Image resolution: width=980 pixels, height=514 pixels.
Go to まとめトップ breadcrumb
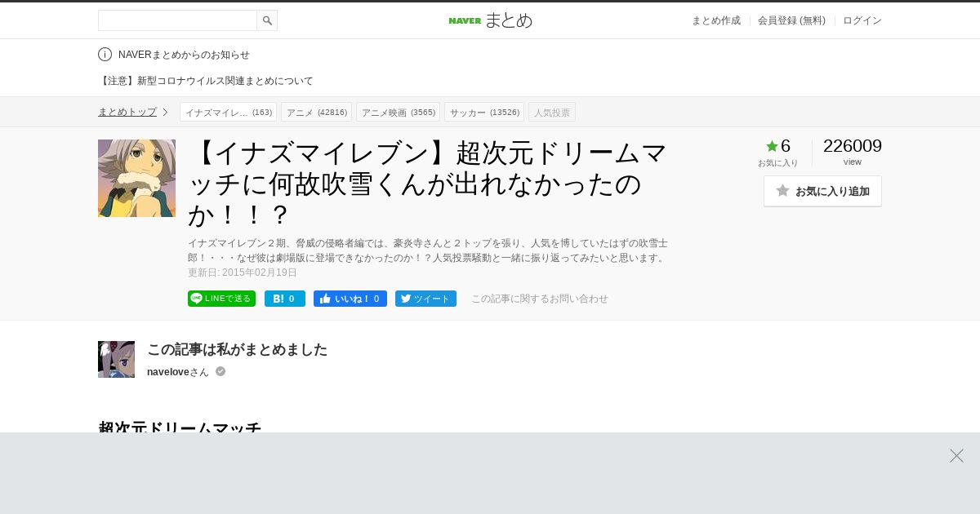[127, 112]
